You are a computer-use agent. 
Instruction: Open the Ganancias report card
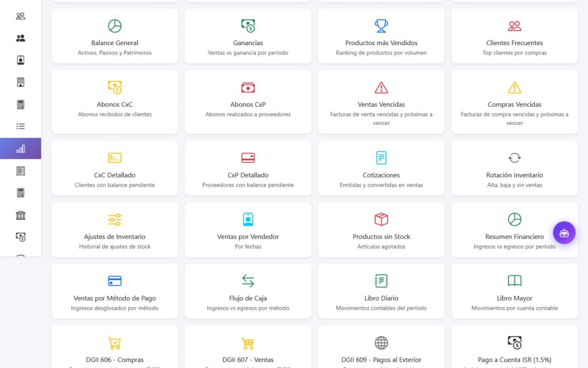[248, 36]
